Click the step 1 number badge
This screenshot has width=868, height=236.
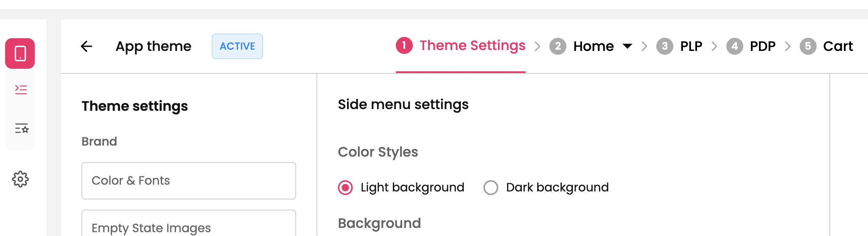pyautogui.click(x=404, y=45)
